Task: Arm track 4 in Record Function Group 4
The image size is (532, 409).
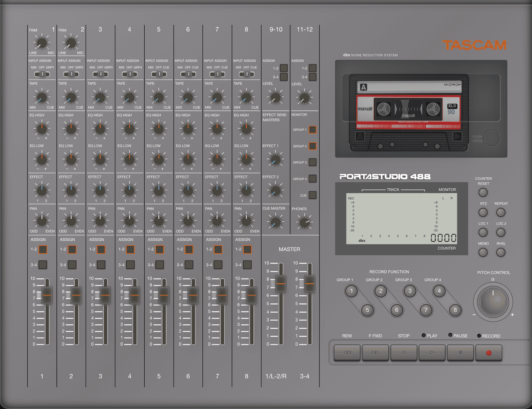Action: click(439, 292)
